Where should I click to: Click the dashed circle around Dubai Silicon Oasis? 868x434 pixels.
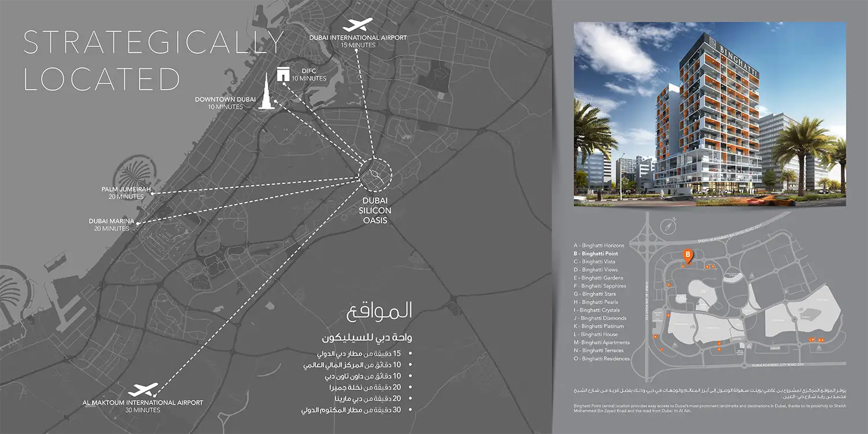(375, 173)
